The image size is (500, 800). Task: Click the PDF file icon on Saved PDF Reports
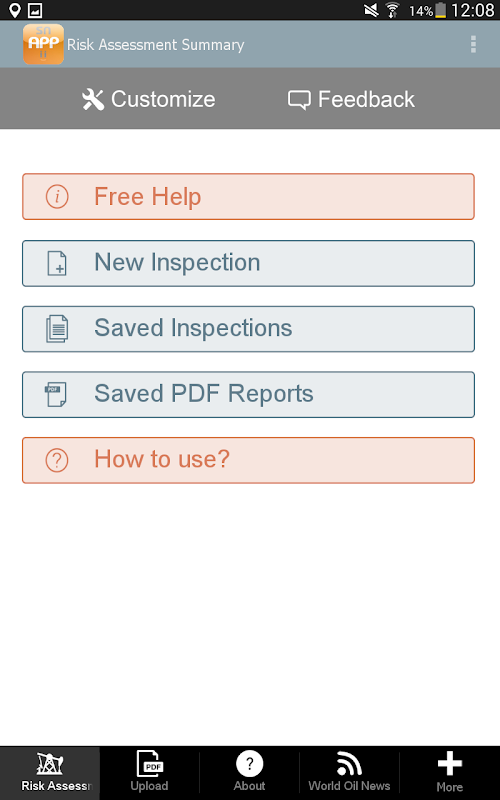click(x=56, y=394)
